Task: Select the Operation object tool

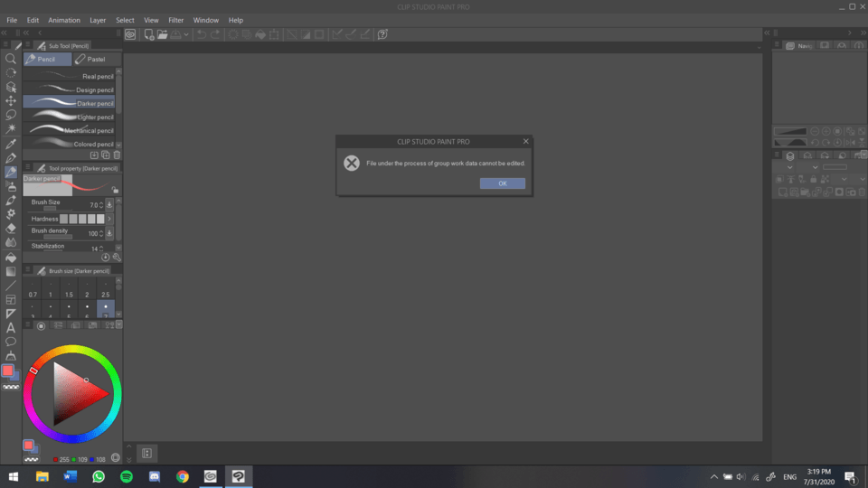Action: [x=11, y=87]
